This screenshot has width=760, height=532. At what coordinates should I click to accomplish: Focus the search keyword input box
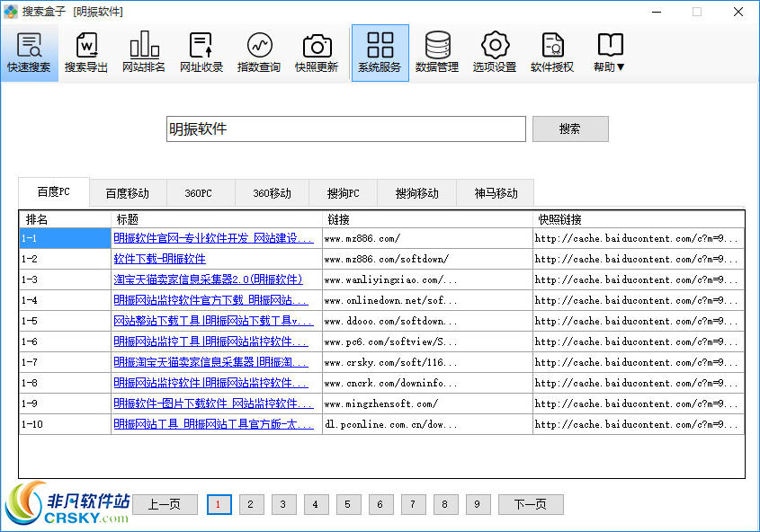click(x=346, y=129)
